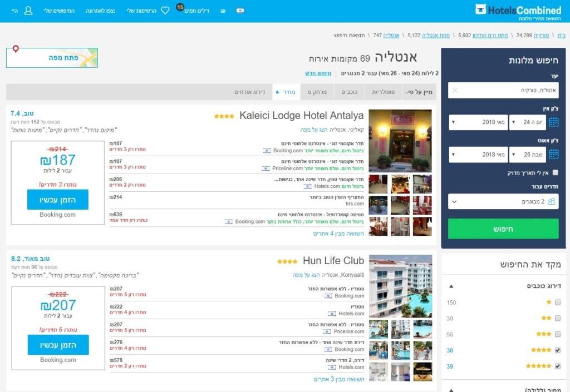Viewport: 570px width, 392px height.
Task: Open check-in month dropdown מאי 2018
Action: (478, 122)
